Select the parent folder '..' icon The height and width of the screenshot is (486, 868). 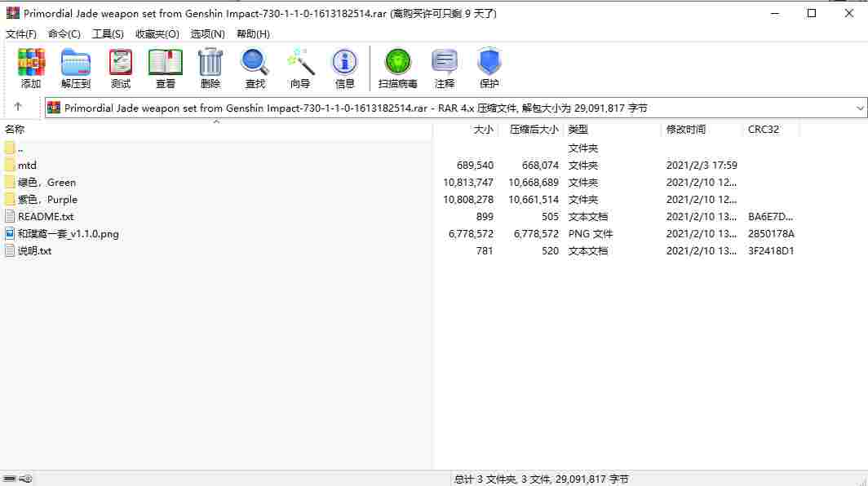(10, 148)
